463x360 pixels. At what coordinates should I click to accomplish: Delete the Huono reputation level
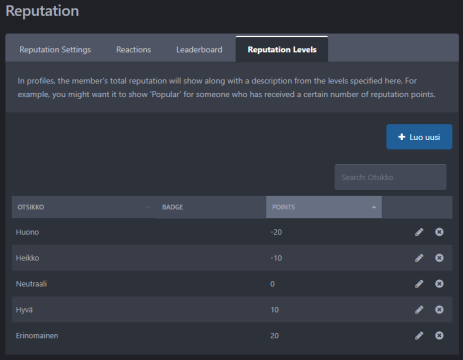click(439, 232)
